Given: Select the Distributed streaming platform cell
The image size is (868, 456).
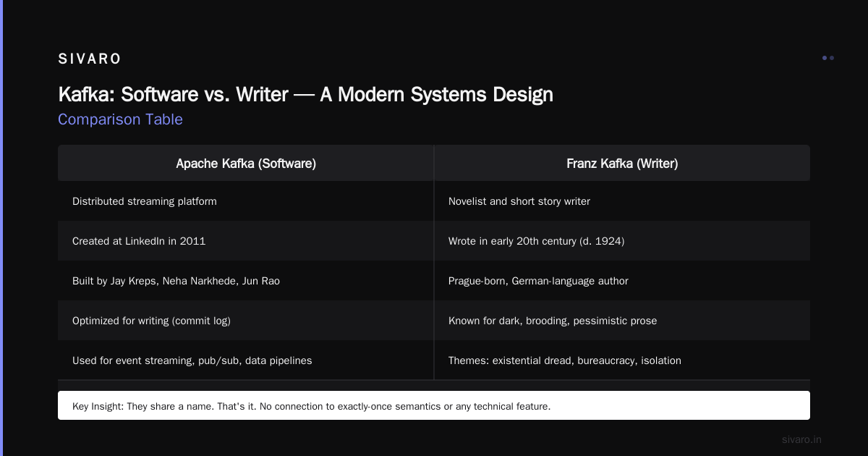Looking at the screenshot, I should click(246, 201).
